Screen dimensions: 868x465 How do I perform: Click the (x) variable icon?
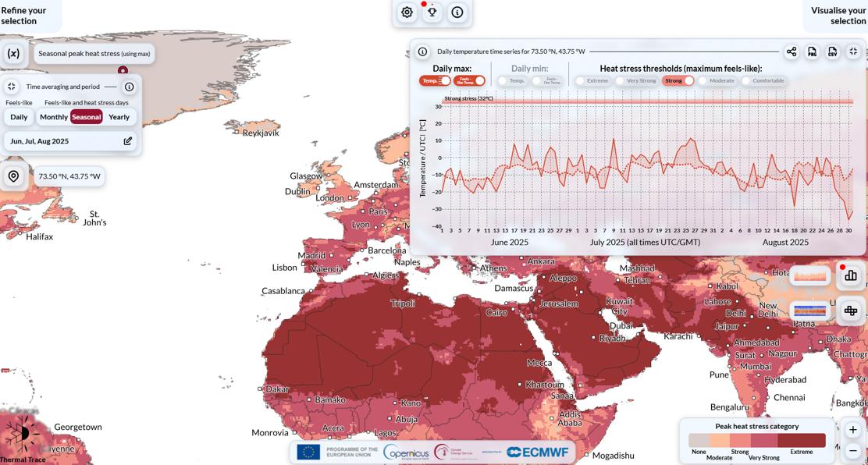click(x=12, y=53)
